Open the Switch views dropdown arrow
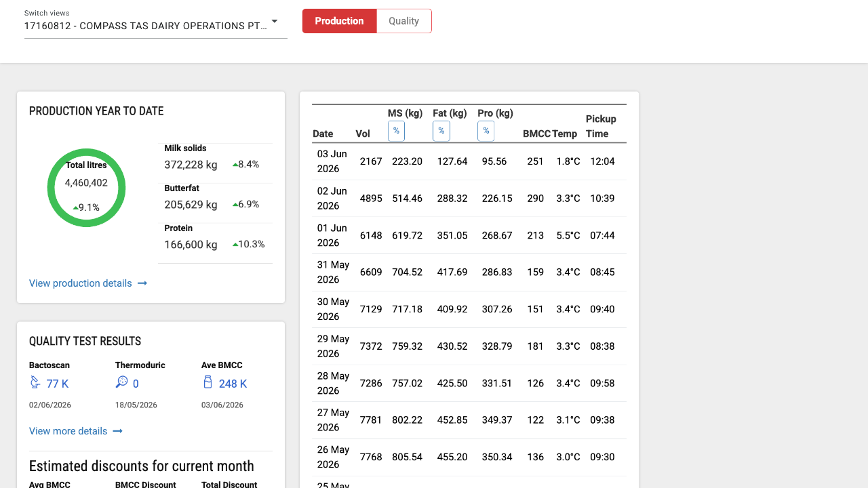 pos(275,21)
